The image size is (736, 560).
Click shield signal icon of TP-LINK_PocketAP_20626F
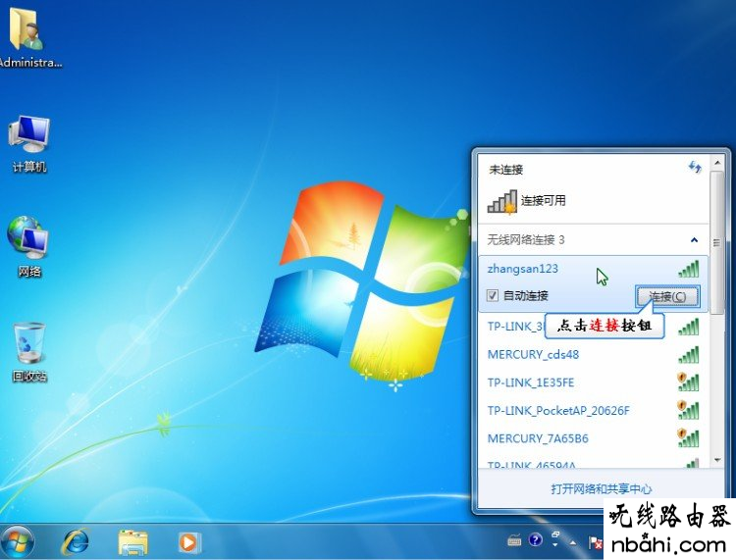pyautogui.click(x=688, y=410)
